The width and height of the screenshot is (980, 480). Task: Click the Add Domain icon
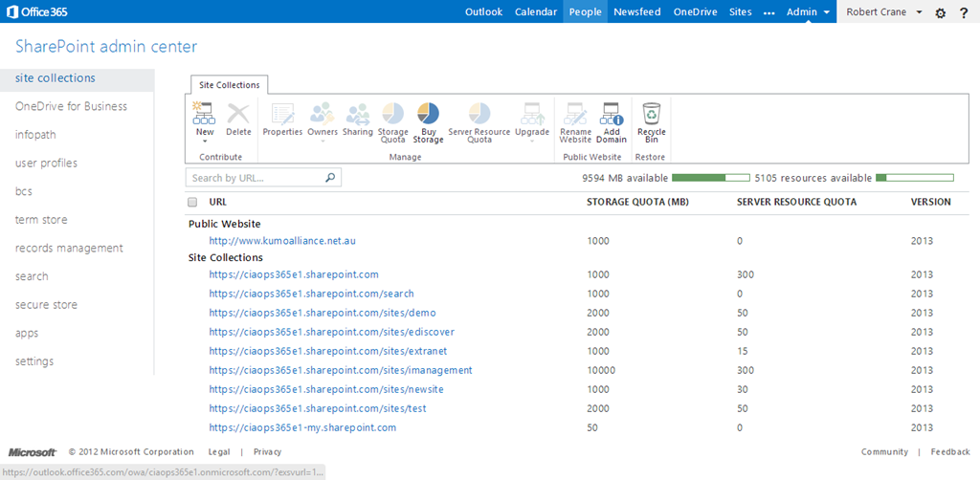(x=612, y=115)
